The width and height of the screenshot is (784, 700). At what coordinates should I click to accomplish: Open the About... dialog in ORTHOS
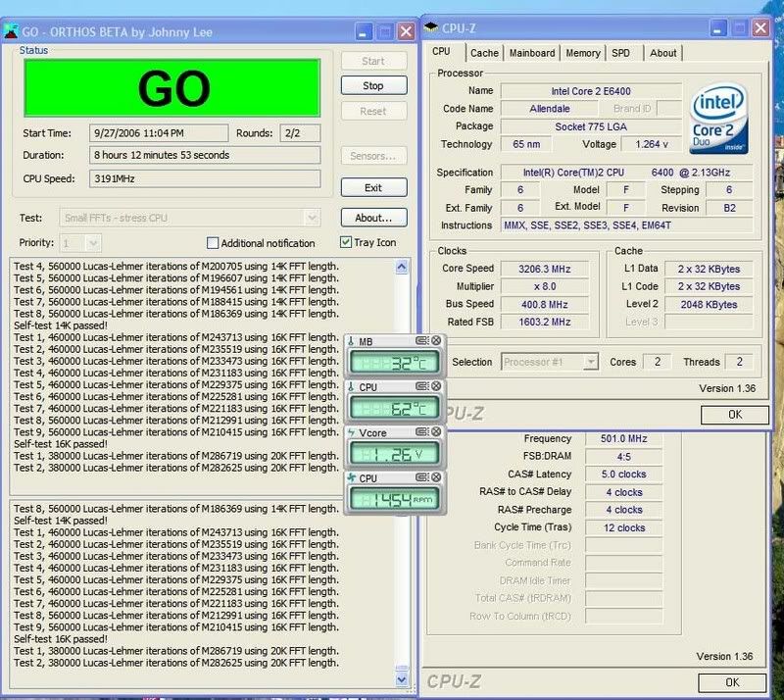point(373,218)
